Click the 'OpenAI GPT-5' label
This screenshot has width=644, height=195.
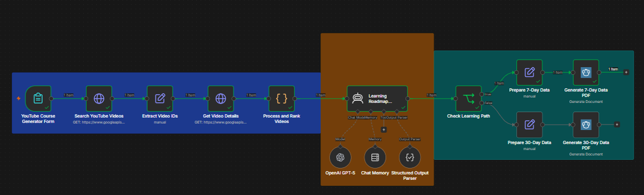340,173
